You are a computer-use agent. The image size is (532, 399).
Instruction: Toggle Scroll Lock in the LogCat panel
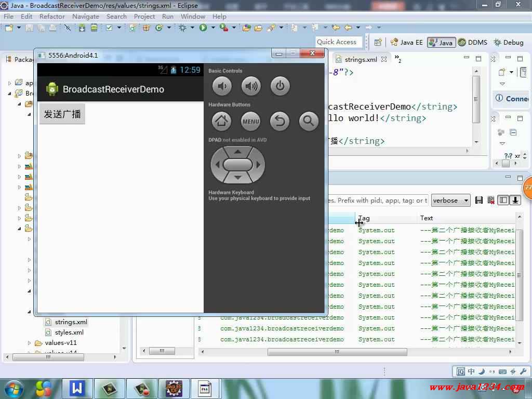tap(515, 200)
